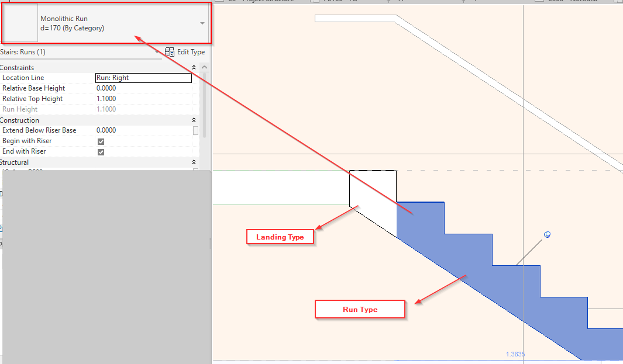623x364 pixels.
Task: Click the Edit Type icon
Action: (x=169, y=51)
